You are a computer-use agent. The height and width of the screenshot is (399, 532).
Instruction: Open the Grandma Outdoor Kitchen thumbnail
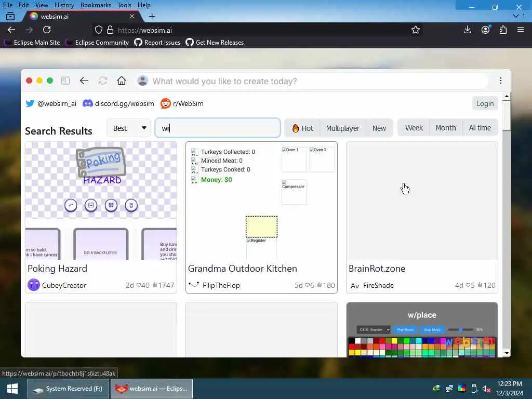[x=262, y=201]
